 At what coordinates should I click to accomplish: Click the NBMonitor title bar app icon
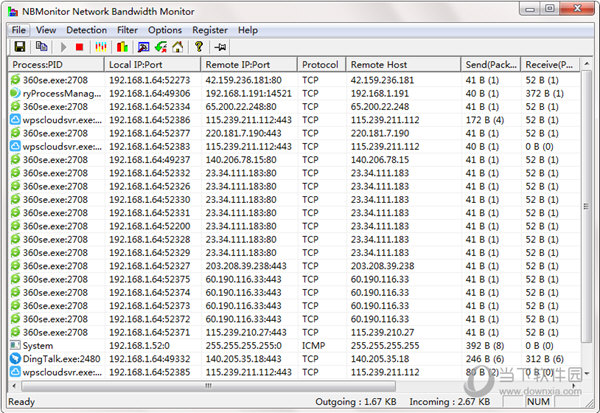click(x=13, y=11)
